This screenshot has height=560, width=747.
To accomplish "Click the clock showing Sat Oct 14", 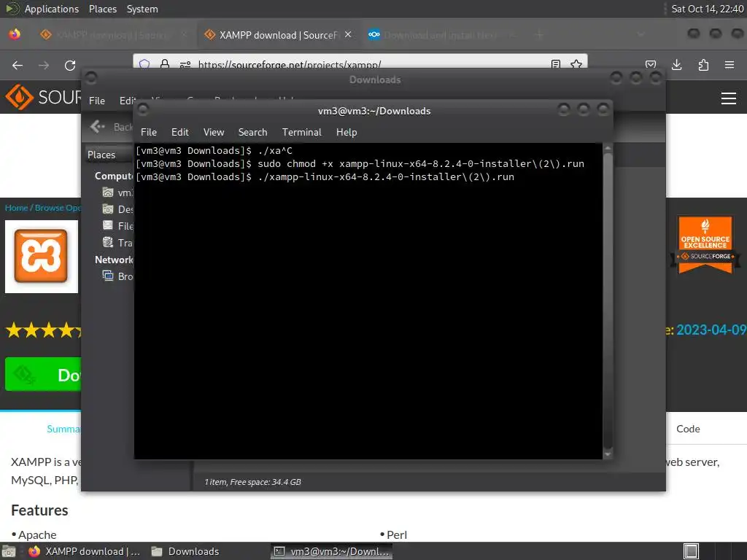I will click(x=707, y=9).
